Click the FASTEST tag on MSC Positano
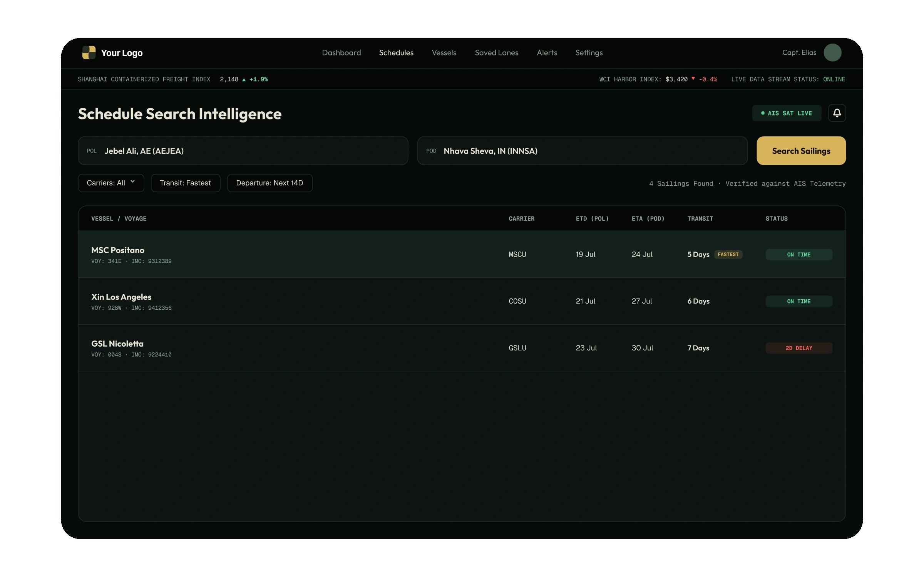Viewport: 924px width, 577px height. click(x=728, y=255)
